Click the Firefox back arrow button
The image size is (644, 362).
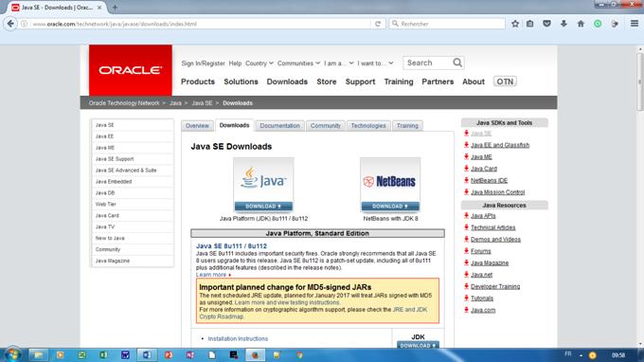tap(10, 24)
